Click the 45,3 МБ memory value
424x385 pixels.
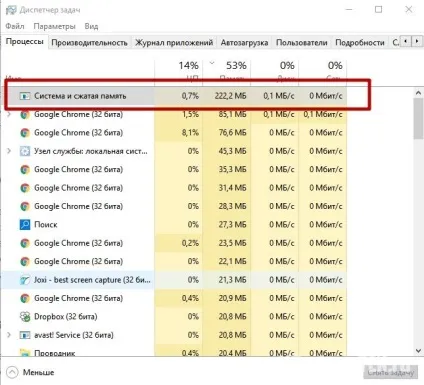233,151
